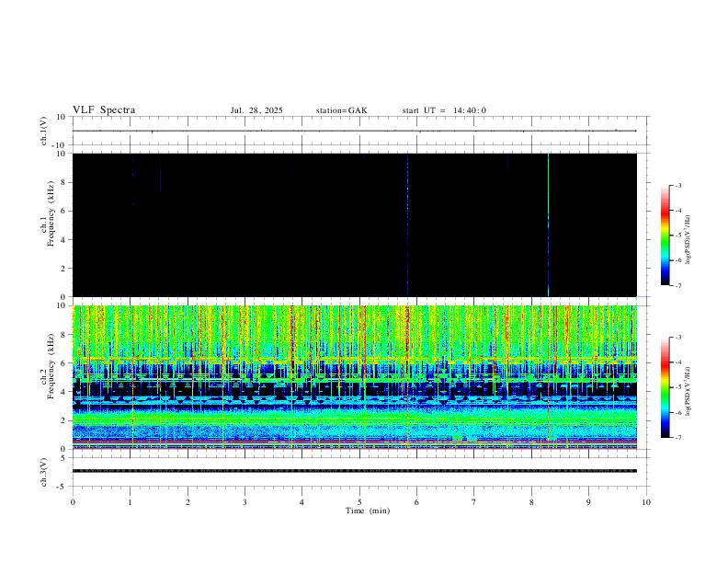728x563 pixels.
Task: Click the date 'Jul. 28, 2025'
Action: click(256, 110)
